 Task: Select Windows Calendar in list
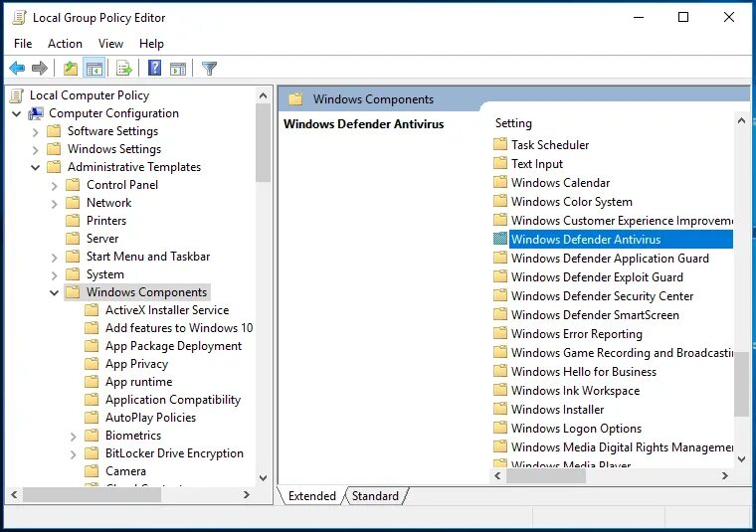coord(560,183)
